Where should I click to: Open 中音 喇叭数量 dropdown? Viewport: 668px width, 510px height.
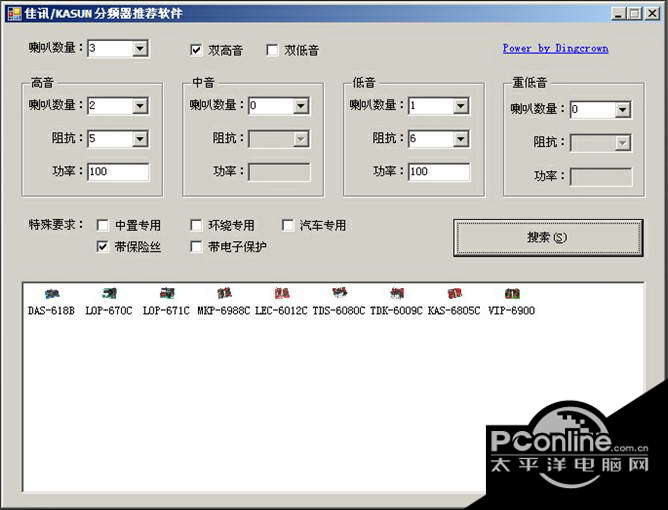301,106
